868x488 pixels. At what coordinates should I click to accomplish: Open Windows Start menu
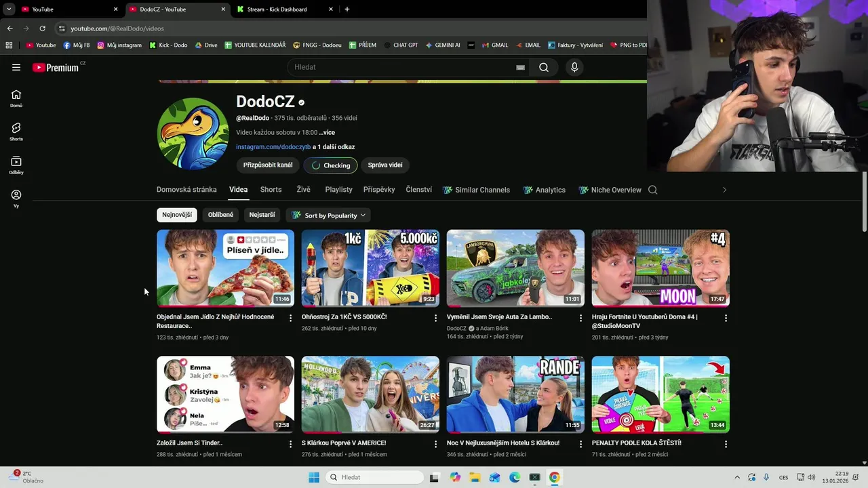(x=314, y=477)
